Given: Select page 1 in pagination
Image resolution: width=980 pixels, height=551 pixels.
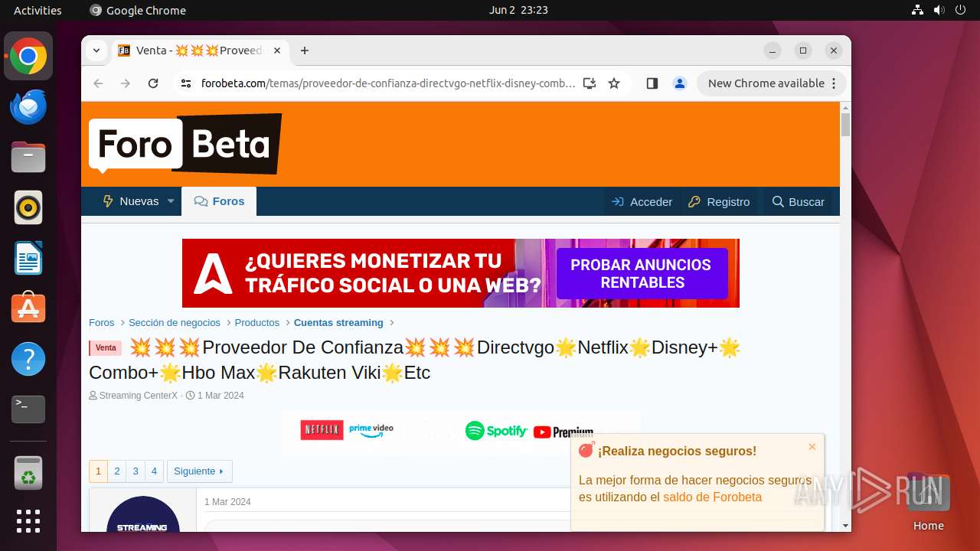Looking at the screenshot, I should 98,471.
